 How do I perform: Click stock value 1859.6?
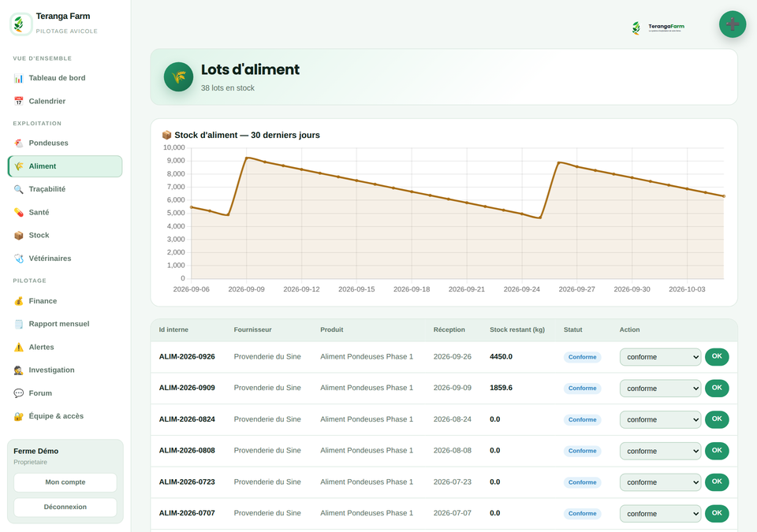point(501,388)
